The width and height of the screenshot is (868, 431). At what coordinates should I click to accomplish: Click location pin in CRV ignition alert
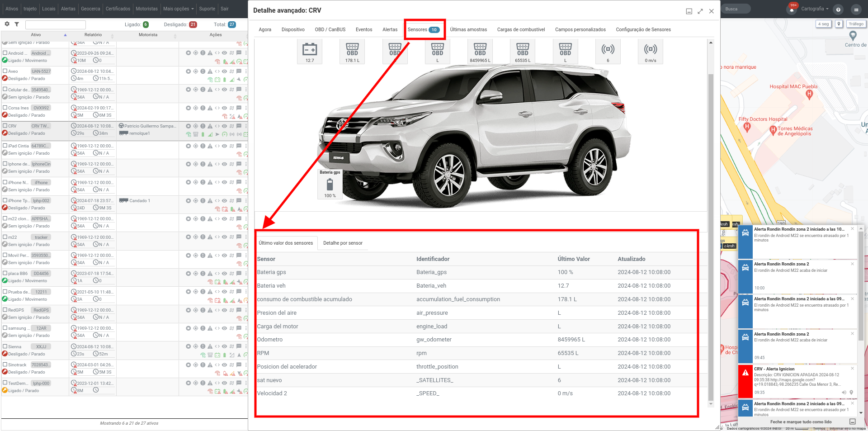[x=851, y=393]
